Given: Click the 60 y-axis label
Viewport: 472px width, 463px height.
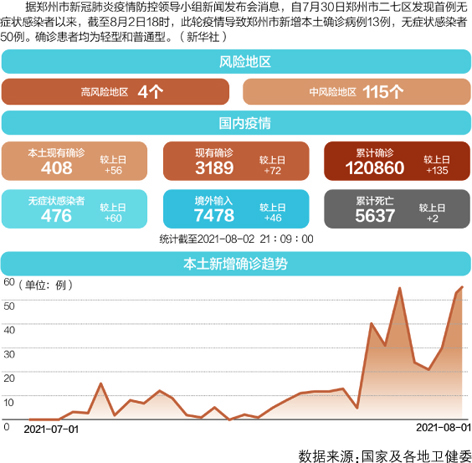Looking at the screenshot, I should pos(9,282).
